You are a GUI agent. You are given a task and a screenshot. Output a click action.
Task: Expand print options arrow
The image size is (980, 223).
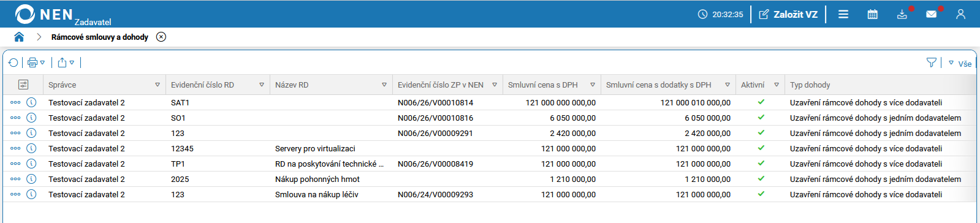point(42,62)
